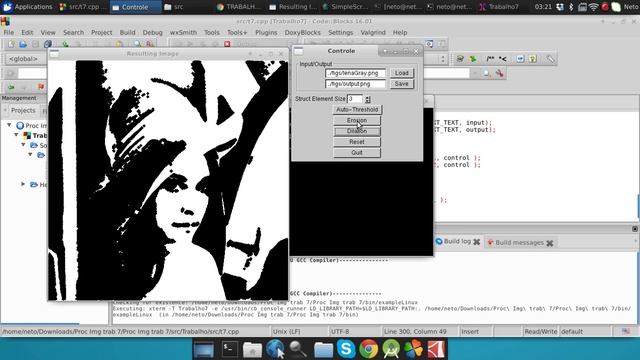640x360 pixels.
Task: Close the Build log tab
Action: 476,242
